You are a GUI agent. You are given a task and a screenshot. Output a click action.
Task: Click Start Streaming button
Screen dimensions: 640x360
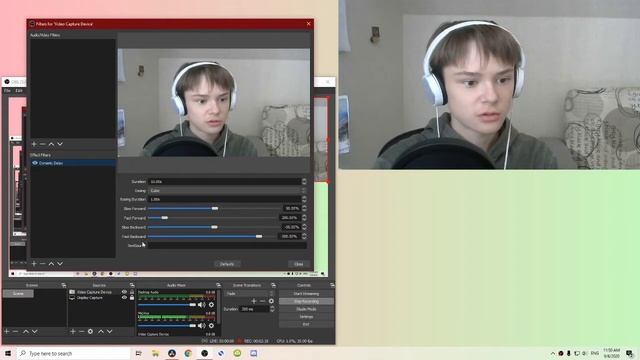click(x=306, y=293)
